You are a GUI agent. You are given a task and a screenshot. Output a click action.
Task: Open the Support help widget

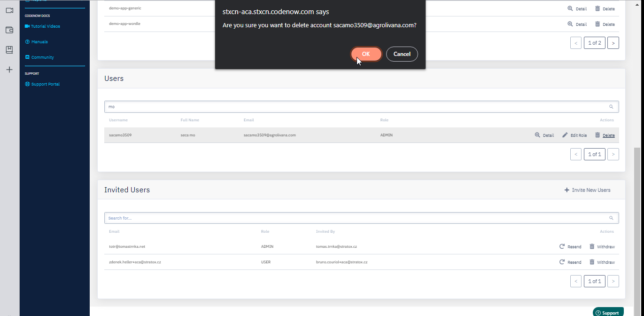point(608,313)
